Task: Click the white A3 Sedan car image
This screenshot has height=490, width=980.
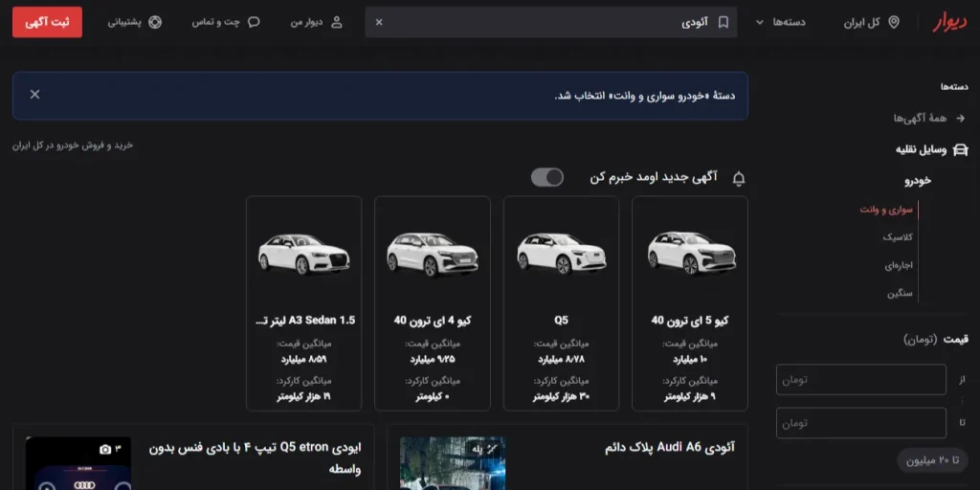Action: click(x=303, y=255)
